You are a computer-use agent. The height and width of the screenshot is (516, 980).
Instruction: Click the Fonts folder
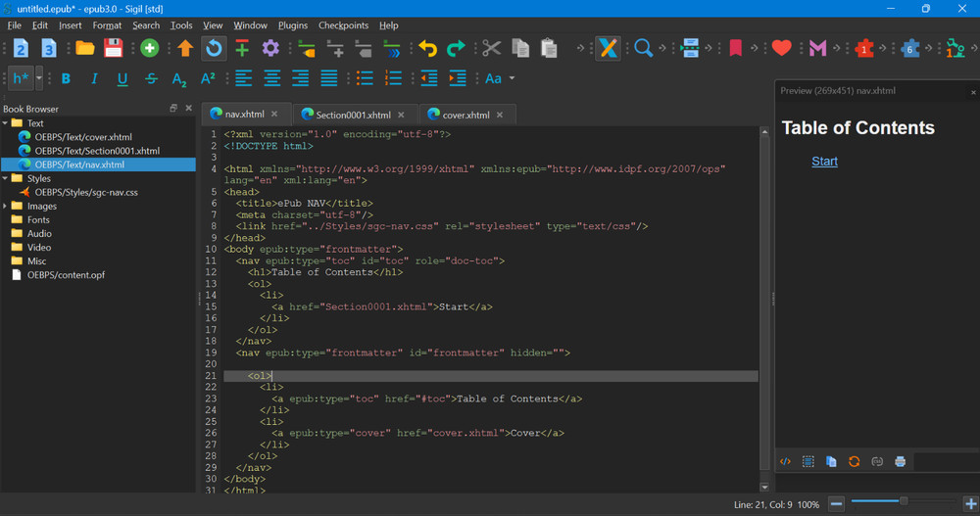pos(38,219)
